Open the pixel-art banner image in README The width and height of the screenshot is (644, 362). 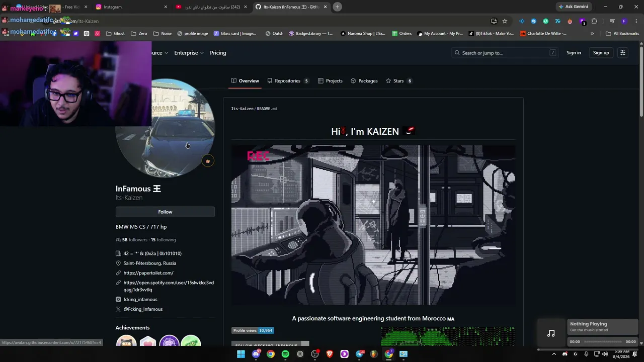pos(373,225)
